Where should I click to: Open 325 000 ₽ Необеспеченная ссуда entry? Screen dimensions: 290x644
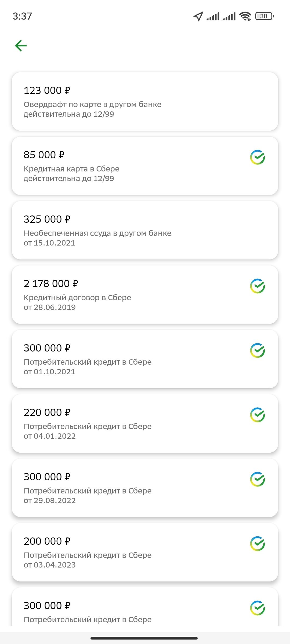[x=145, y=230]
